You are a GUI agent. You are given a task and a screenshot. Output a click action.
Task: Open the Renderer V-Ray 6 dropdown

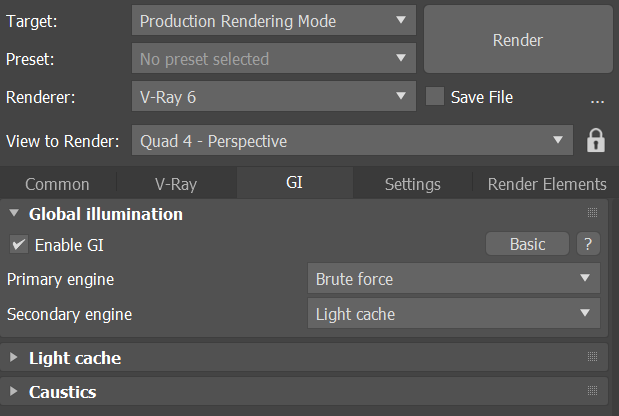coord(273,97)
